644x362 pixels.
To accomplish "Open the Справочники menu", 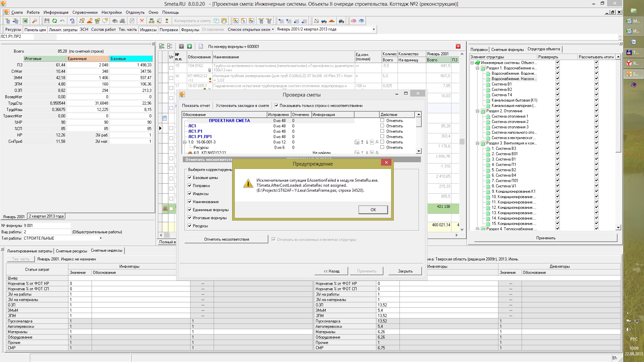I will coord(85,12).
